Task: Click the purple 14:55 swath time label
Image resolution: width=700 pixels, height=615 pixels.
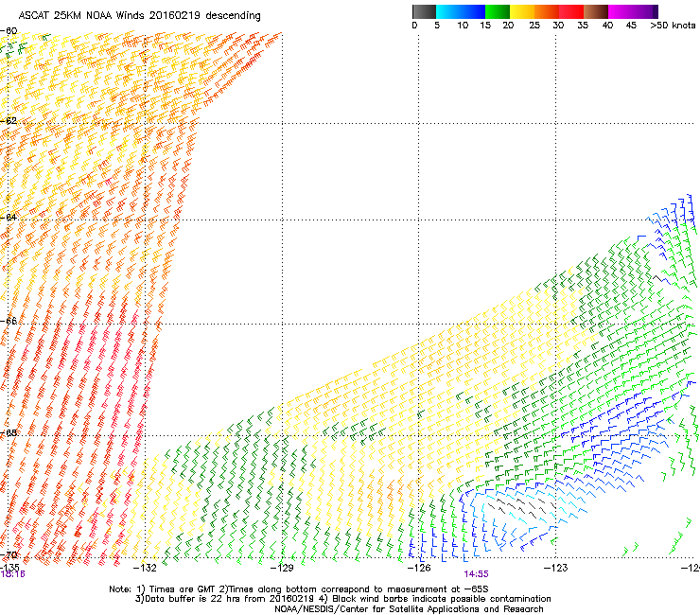Action: [x=476, y=574]
